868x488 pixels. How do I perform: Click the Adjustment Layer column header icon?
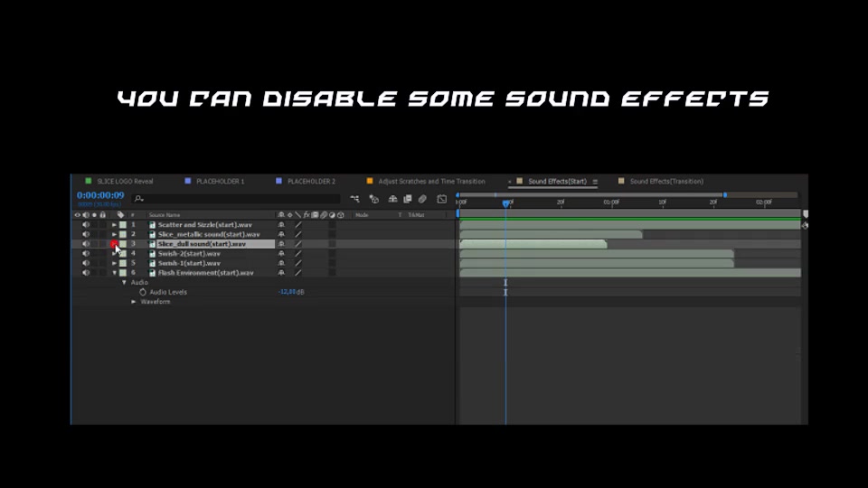coord(332,215)
